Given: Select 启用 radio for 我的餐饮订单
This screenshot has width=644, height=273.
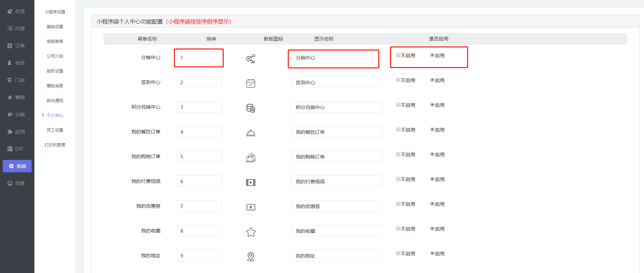Looking at the screenshot, I should 432,129.
